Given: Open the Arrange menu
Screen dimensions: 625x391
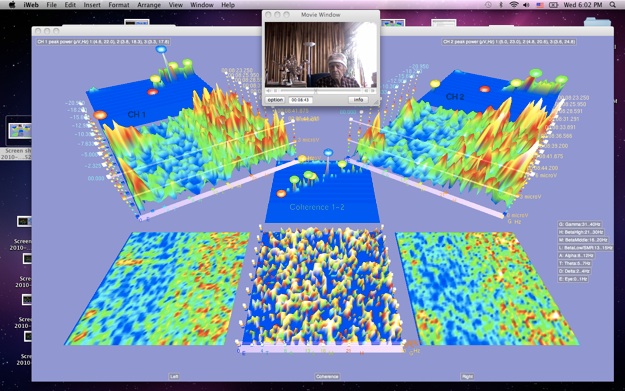Looking at the screenshot, I should (149, 5).
